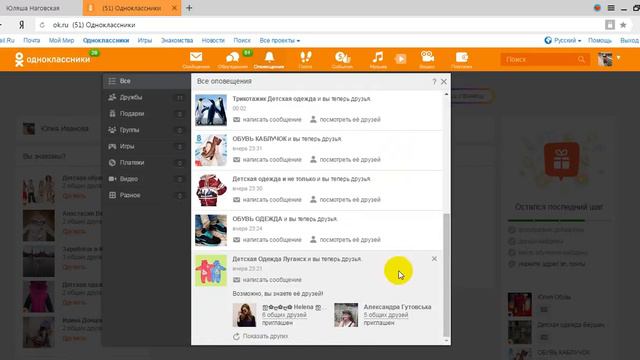Open the Новости link in top bar
This screenshot has height=360, width=640.
(x=213, y=40)
